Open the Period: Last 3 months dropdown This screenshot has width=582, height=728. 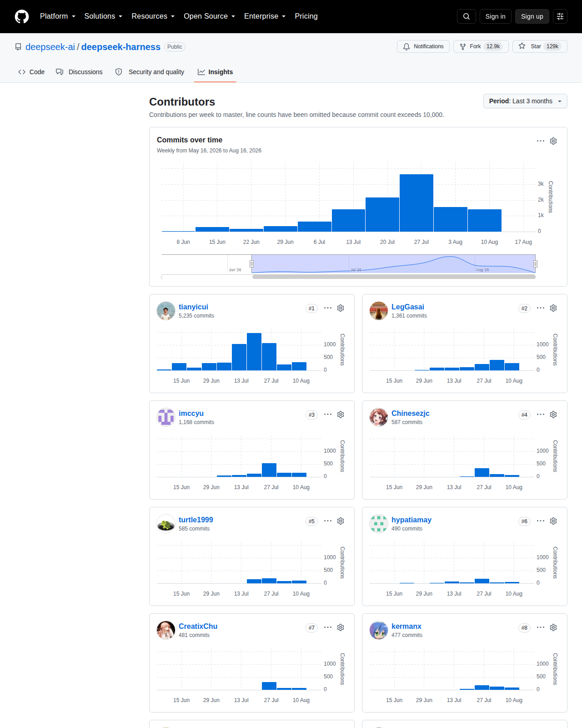(x=525, y=101)
